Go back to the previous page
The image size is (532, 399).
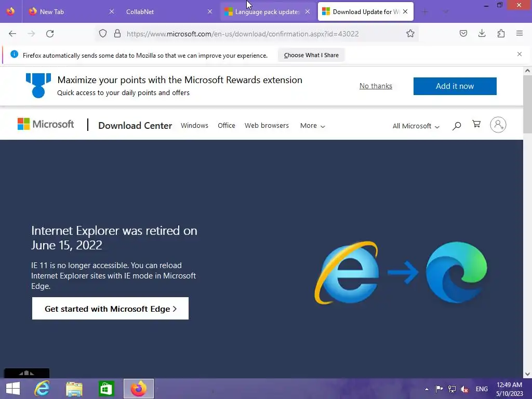pyautogui.click(x=12, y=34)
